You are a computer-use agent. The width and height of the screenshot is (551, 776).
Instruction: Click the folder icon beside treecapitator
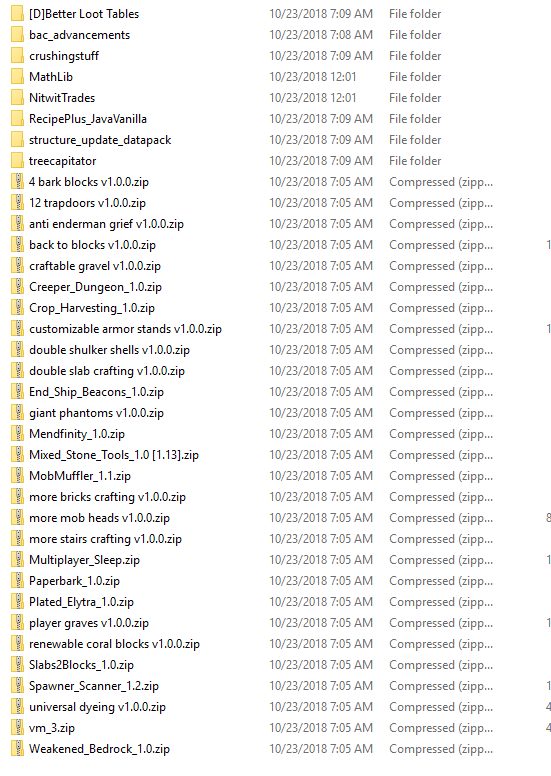click(17, 161)
